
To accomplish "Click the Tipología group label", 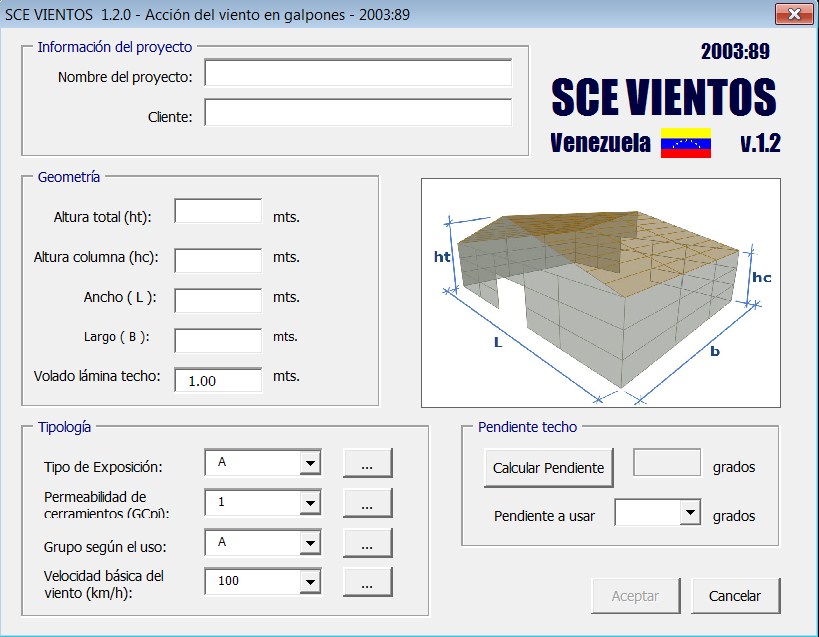I will point(64,427).
